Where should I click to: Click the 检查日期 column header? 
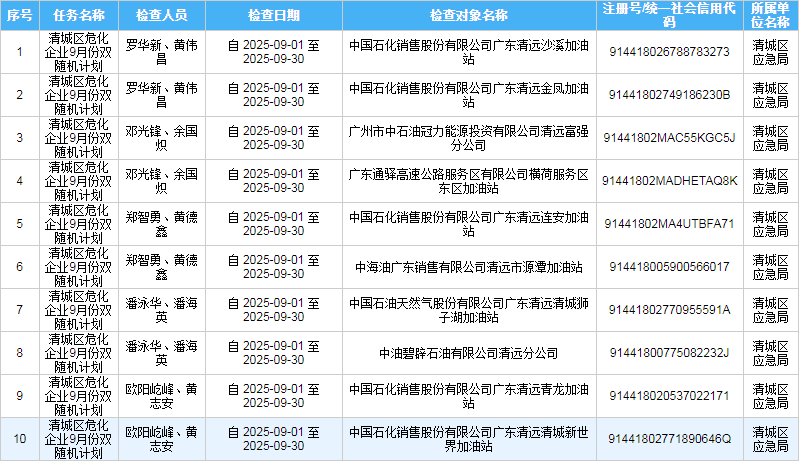click(x=273, y=16)
